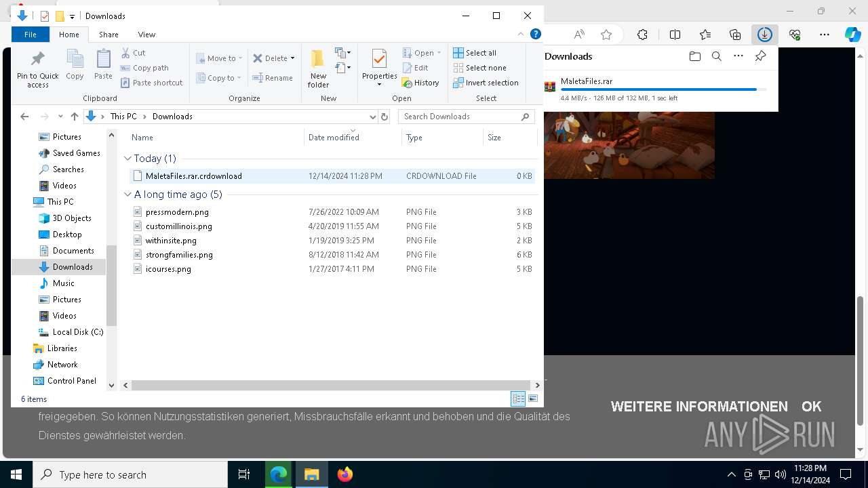Viewport: 868px width, 488px height.
Task: Open the File ribbon tab
Action: (x=31, y=35)
